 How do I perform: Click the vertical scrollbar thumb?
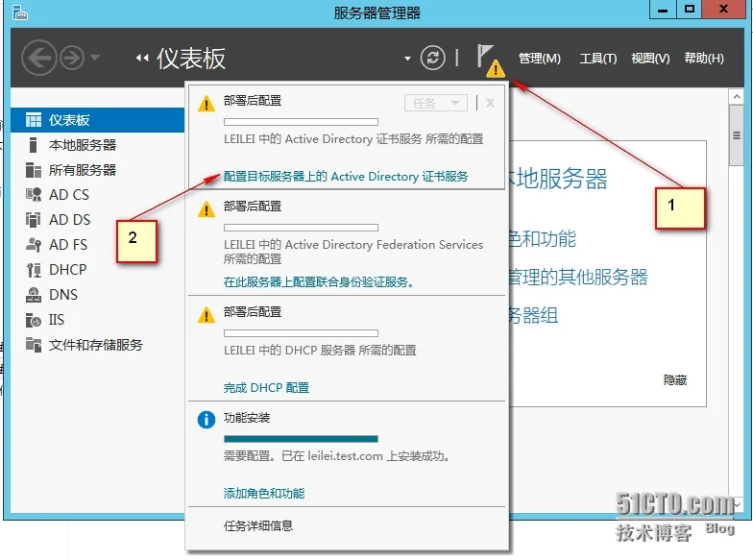(x=736, y=136)
